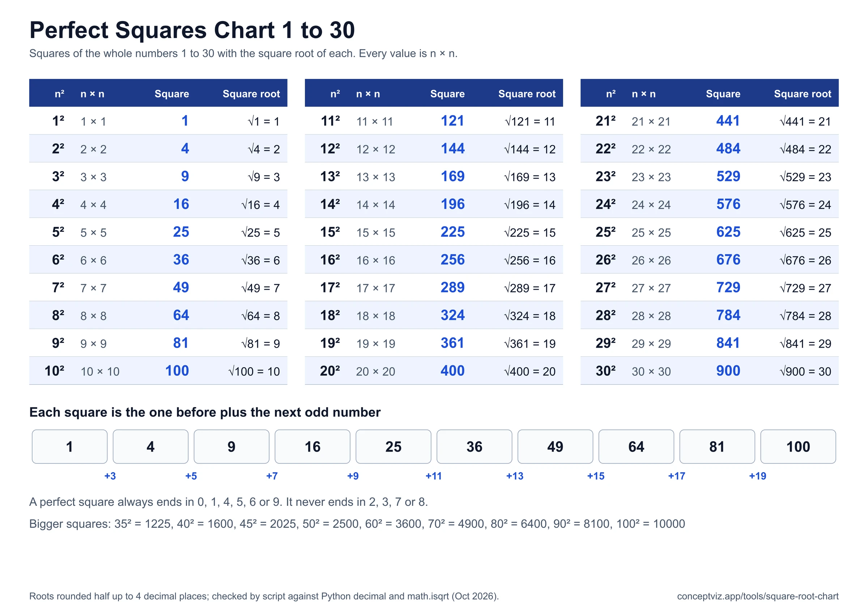Click the +15 increment label
Viewport: 868px width, 614px height.
point(595,476)
